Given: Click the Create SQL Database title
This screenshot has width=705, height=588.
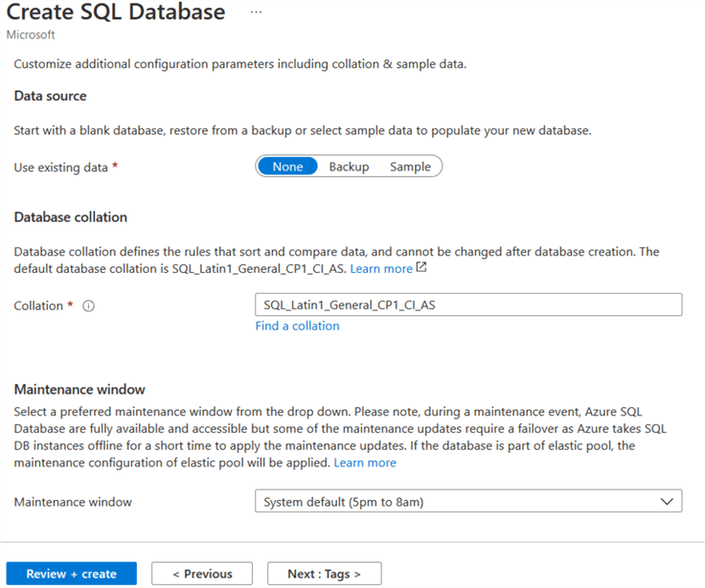Looking at the screenshot, I should click(x=116, y=12).
